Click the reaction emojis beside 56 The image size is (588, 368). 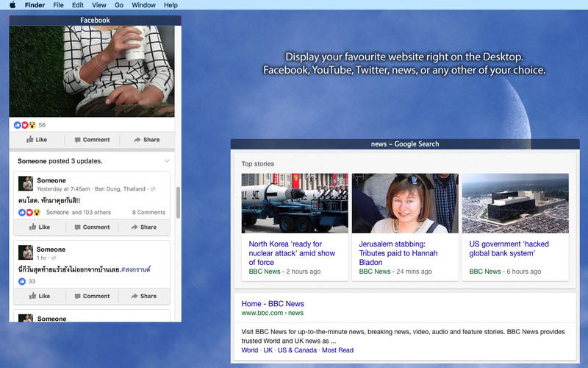[x=25, y=125]
